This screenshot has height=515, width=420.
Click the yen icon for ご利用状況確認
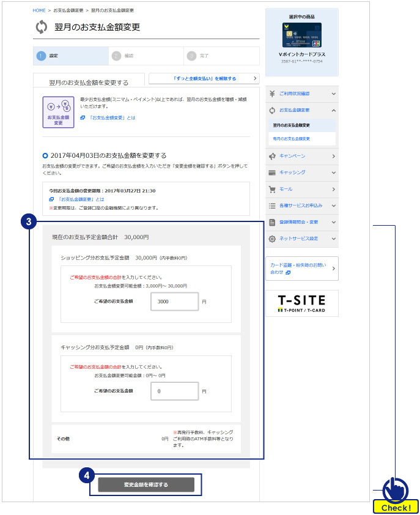272,94
